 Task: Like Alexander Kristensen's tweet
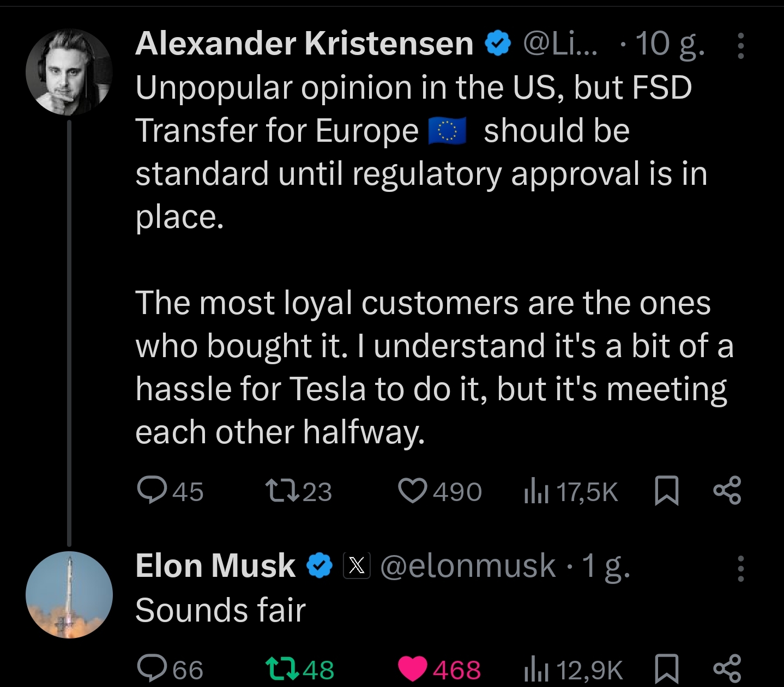pos(412,490)
